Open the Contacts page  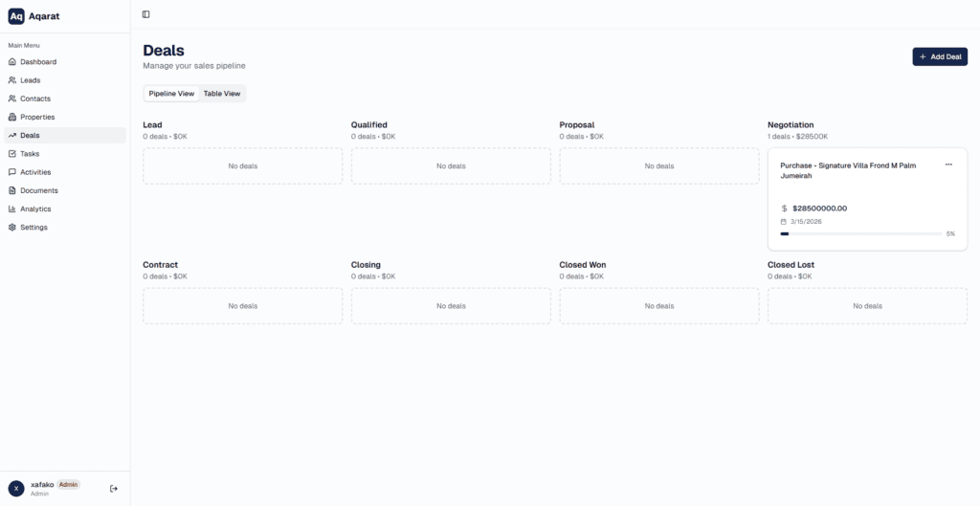point(35,99)
